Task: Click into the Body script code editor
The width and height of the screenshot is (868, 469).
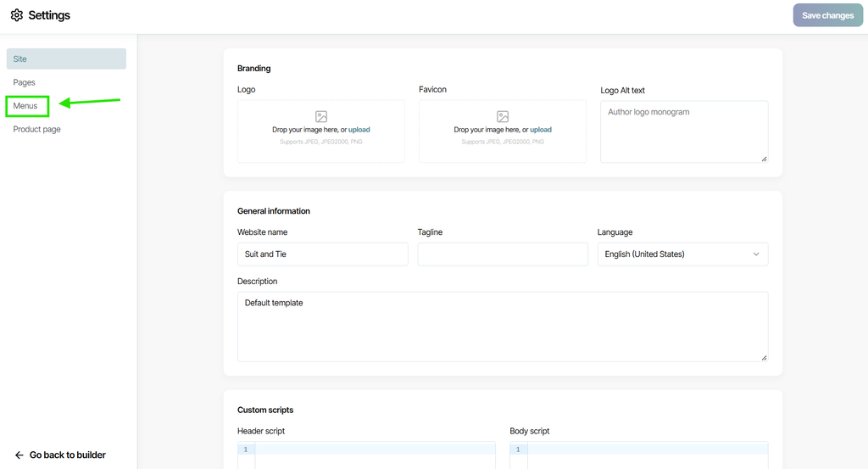Action: [648, 455]
